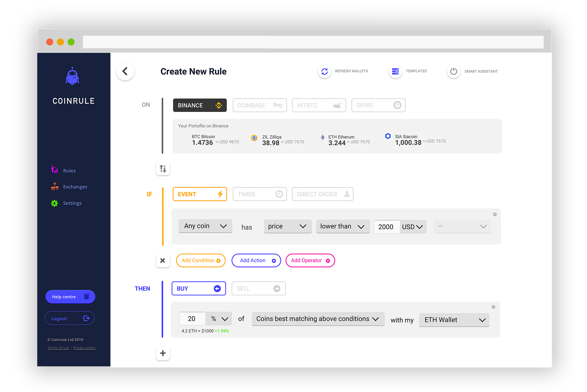Click the swap arrows reorder icon
Image resolution: width=587 pixels, height=392 pixels.
(163, 169)
